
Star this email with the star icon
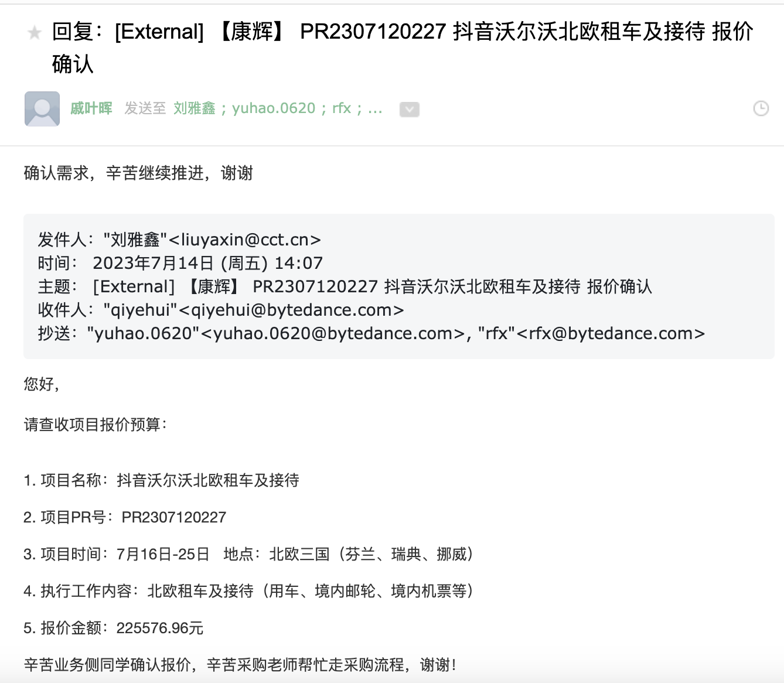(x=35, y=33)
